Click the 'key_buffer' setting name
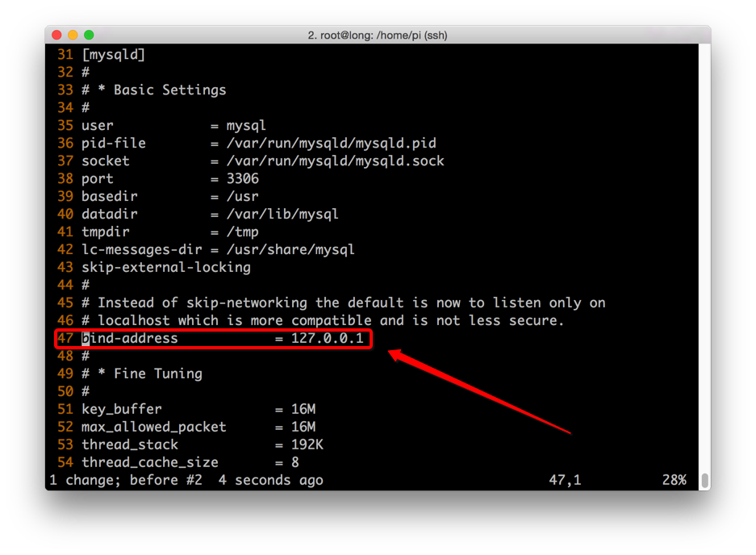This screenshot has width=756, height=555. [x=122, y=409]
